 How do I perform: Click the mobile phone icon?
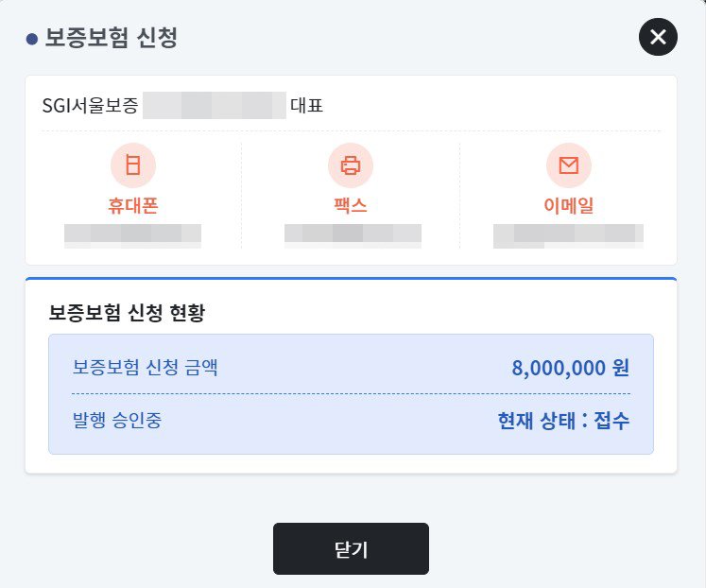pos(133,164)
